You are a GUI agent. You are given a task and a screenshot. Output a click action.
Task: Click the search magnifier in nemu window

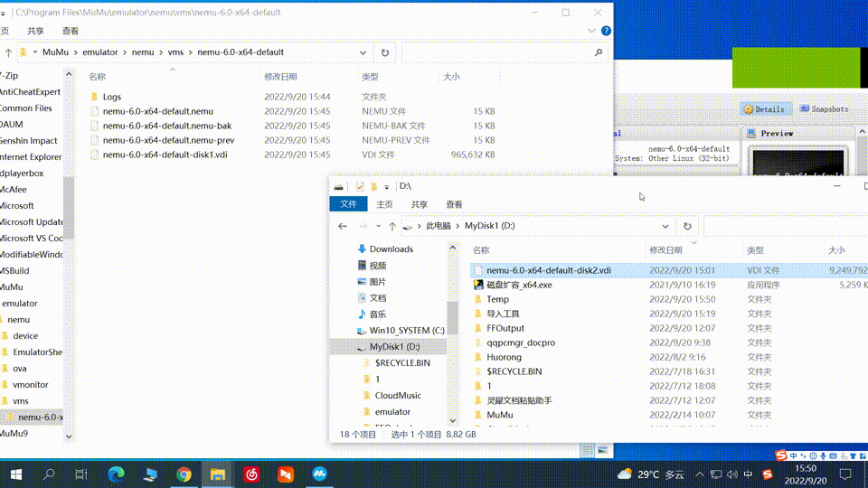click(599, 52)
